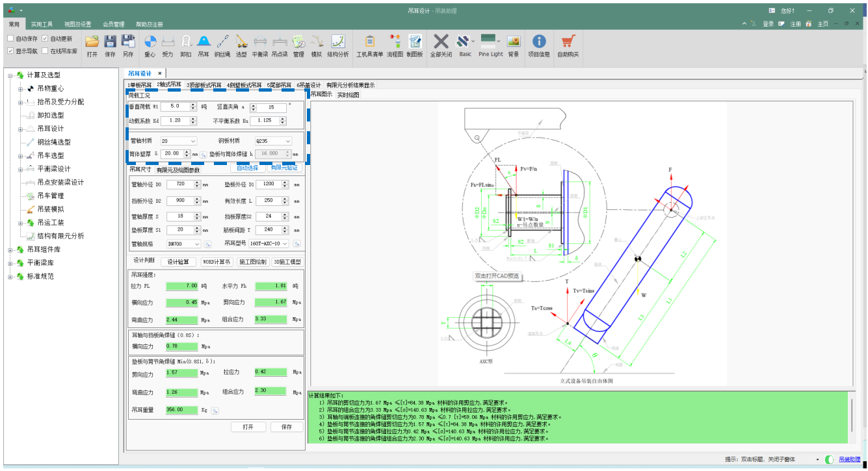
Task: Open the 重心 center of gravity tool
Action: click(x=150, y=41)
